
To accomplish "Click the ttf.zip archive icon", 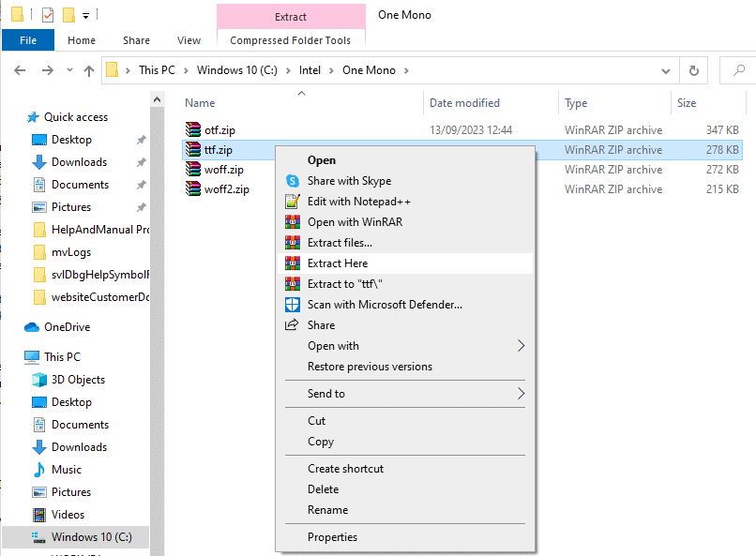I will point(193,149).
